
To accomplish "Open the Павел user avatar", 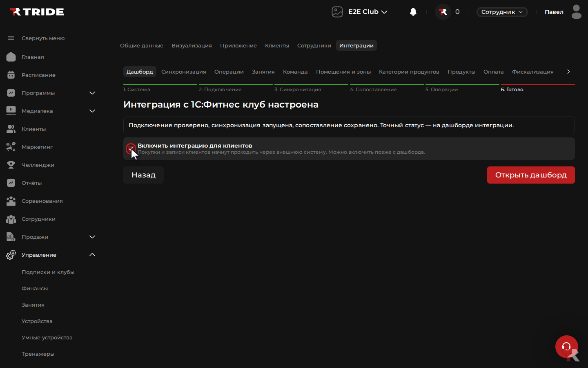I will 577,12.
